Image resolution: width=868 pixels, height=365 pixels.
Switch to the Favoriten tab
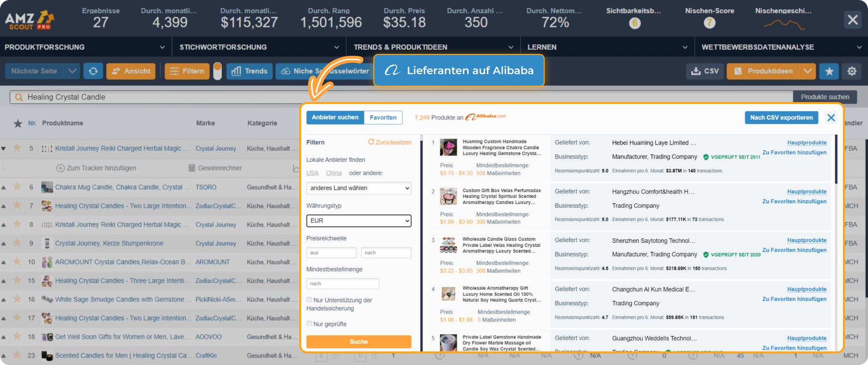click(x=383, y=117)
